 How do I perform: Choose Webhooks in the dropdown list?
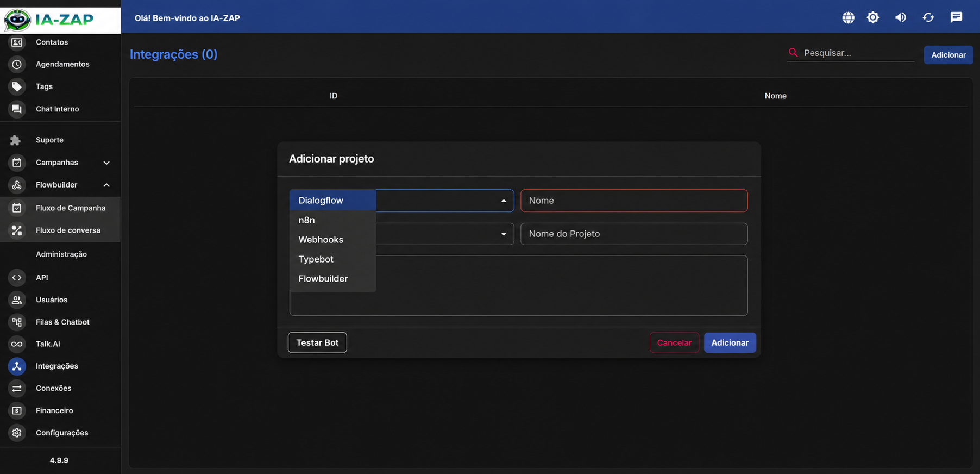332,240
